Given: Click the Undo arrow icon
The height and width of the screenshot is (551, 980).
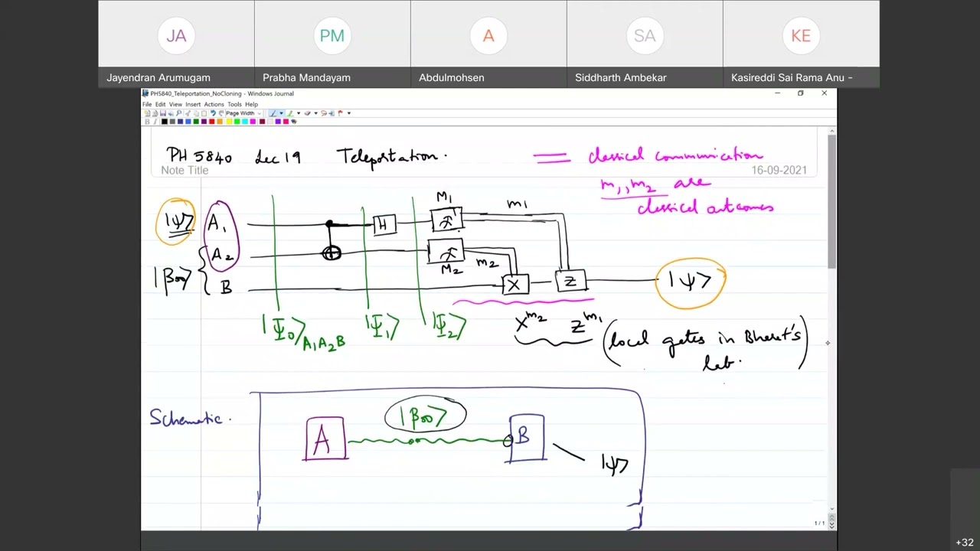Looking at the screenshot, I should click(213, 113).
